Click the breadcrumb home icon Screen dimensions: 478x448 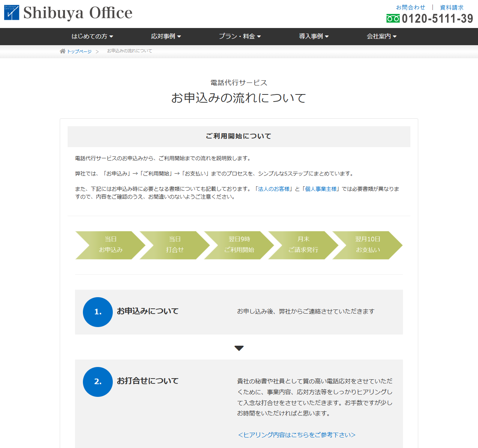coord(63,51)
